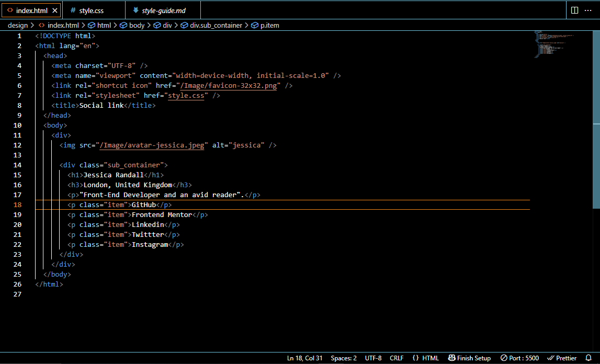
Task: Click the split editor icon
Action: click(574, 10)
